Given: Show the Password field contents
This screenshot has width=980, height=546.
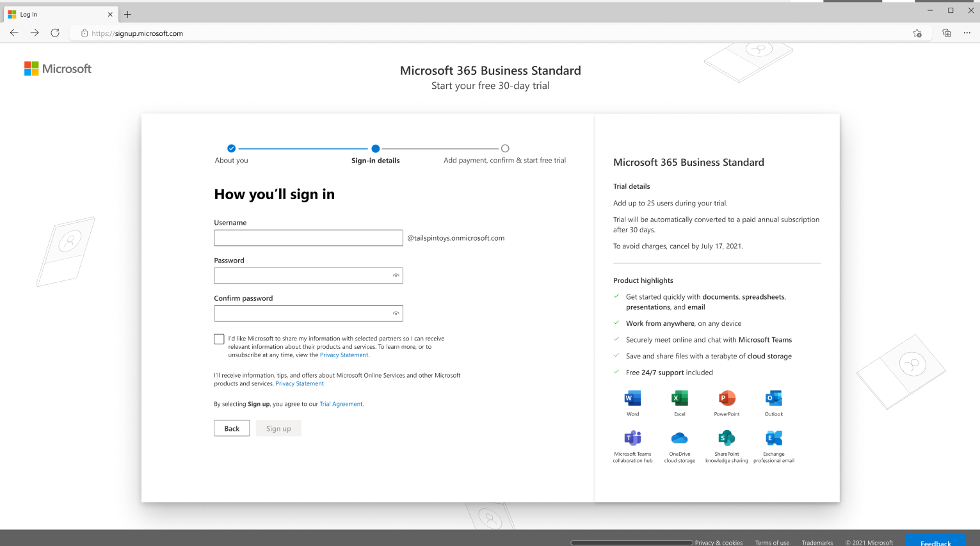Looking at the screenshot, I should [396, 276].
